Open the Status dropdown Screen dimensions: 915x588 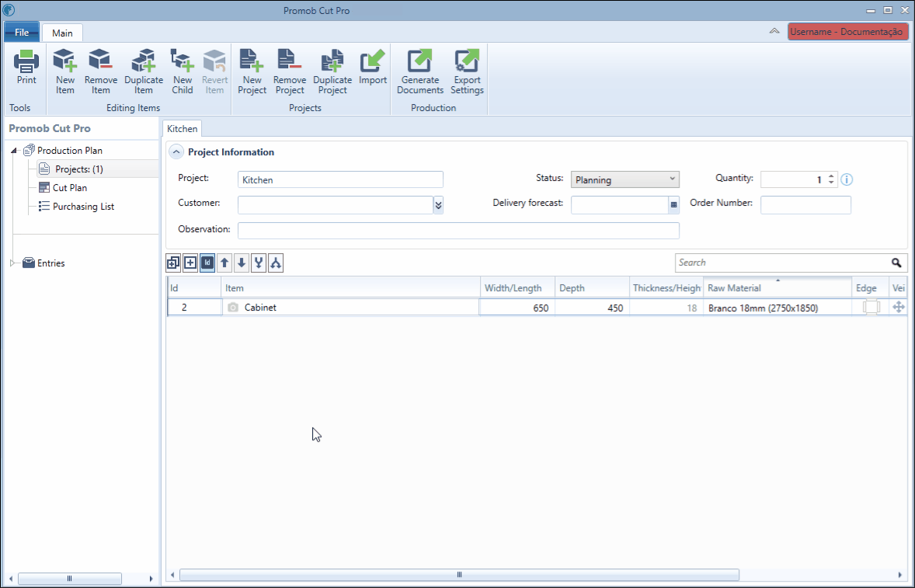coord(625,179)
